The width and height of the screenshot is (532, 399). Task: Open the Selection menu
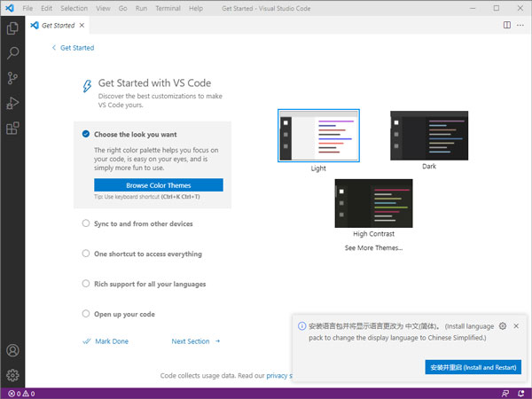click(x=74, y=8)
